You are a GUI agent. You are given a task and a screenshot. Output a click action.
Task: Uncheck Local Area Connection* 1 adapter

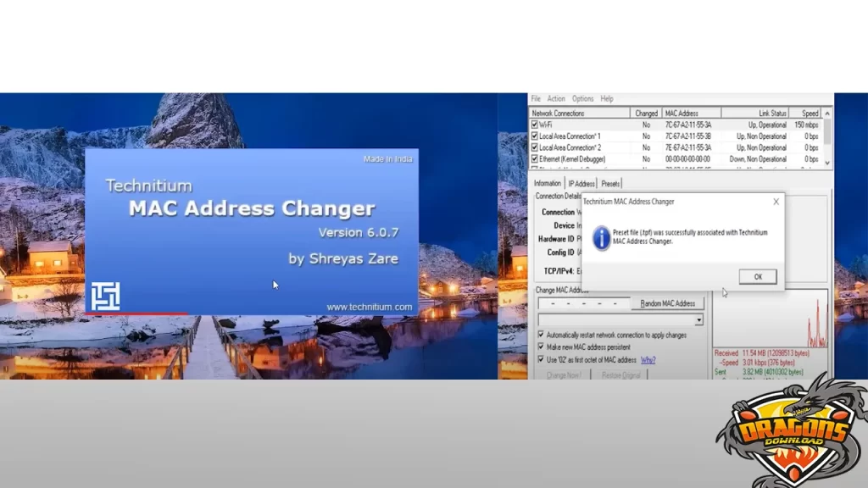tap(534, 136)
